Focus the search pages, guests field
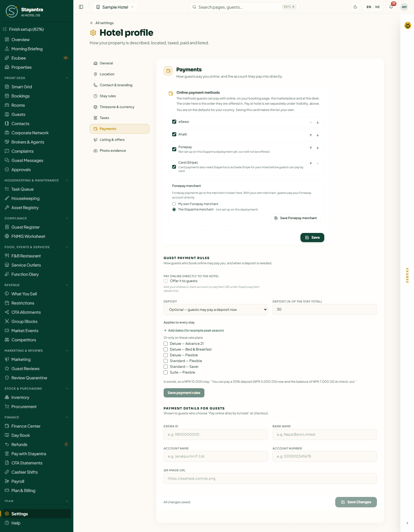 244,7
